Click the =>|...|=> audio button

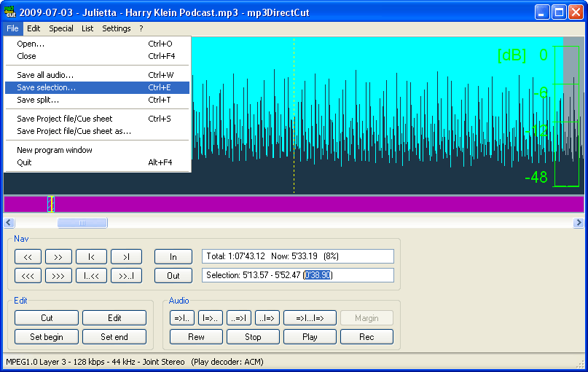(310, 318)
